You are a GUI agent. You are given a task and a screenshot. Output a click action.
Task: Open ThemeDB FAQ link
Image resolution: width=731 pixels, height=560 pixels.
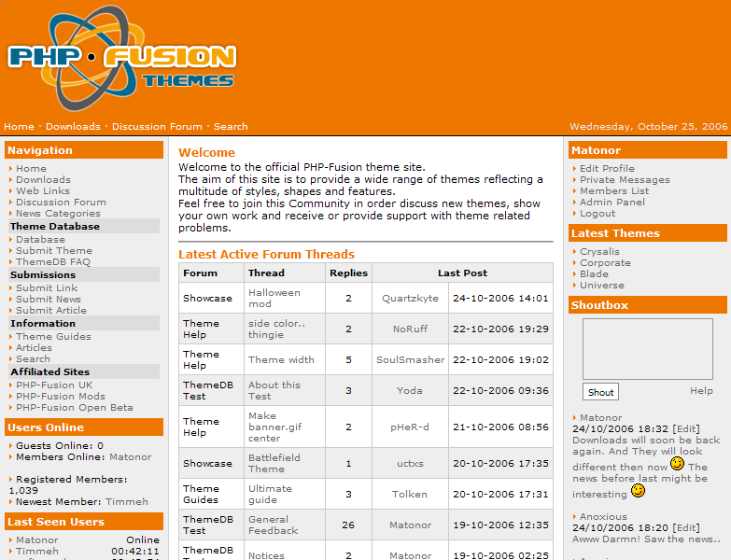(53, 262)
